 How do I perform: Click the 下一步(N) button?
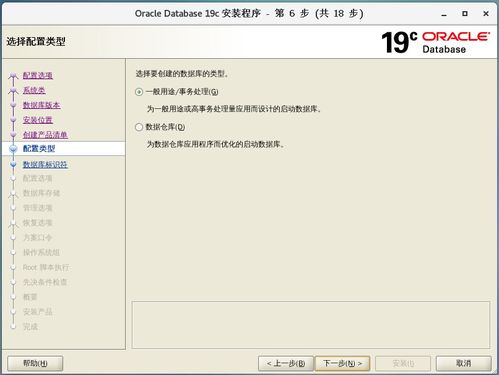342,363
